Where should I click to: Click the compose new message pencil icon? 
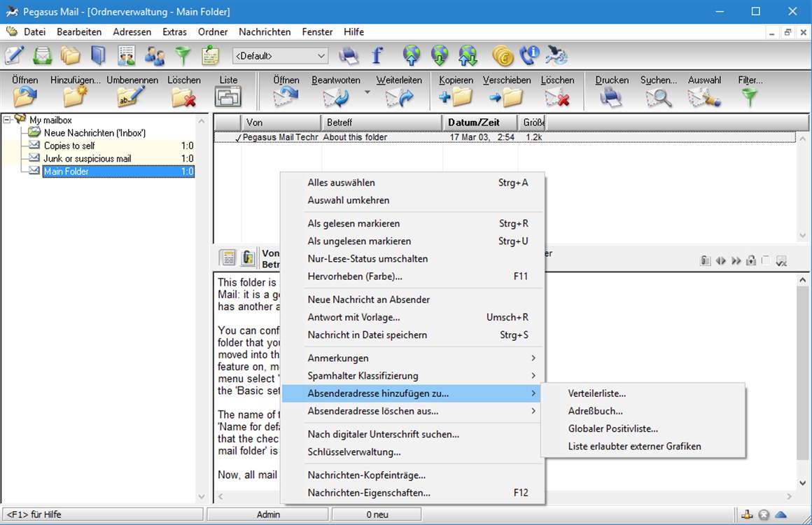[x=14, y=55]
